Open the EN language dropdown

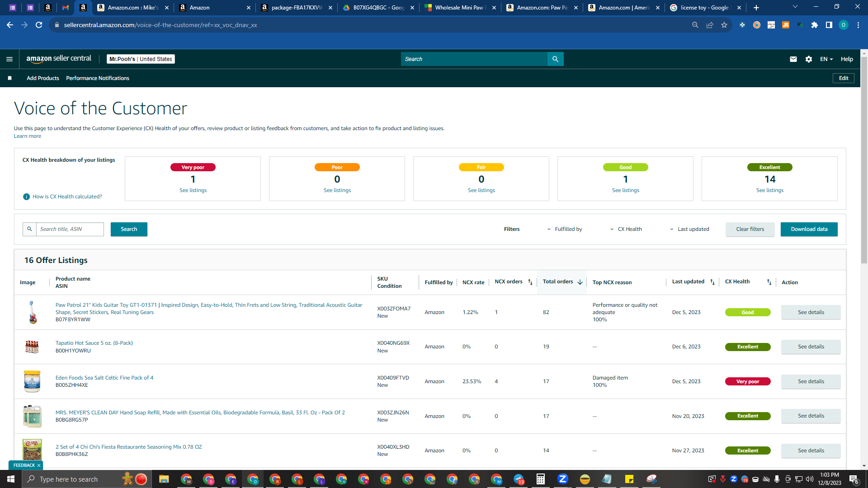coord(826,59)
